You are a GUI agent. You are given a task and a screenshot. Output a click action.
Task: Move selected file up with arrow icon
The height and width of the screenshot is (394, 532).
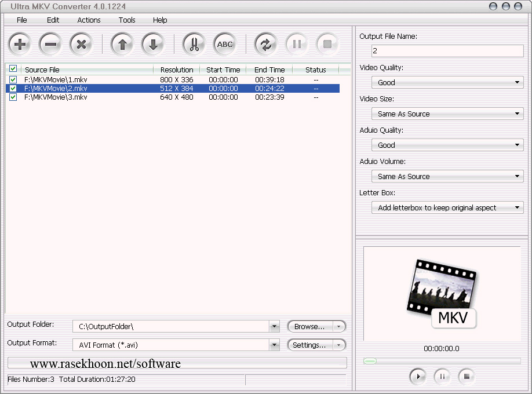point(122,44)
